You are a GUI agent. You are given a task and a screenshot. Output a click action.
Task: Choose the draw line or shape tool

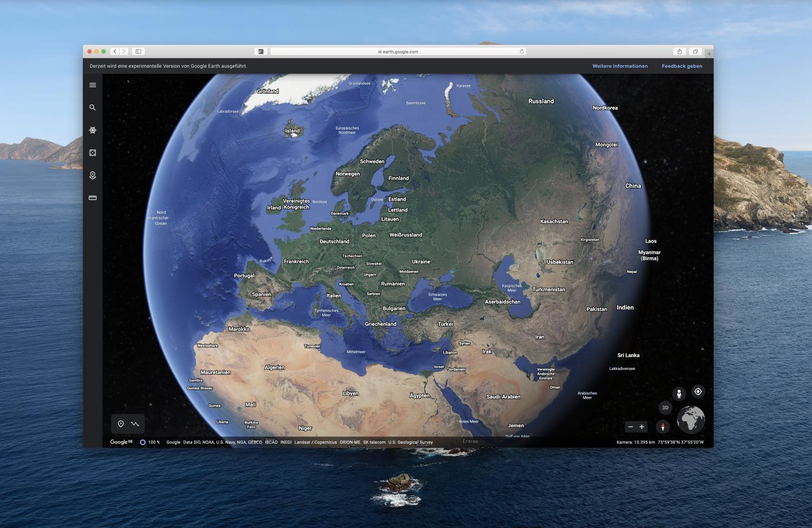pyautogui.click(x=135, y=424)
